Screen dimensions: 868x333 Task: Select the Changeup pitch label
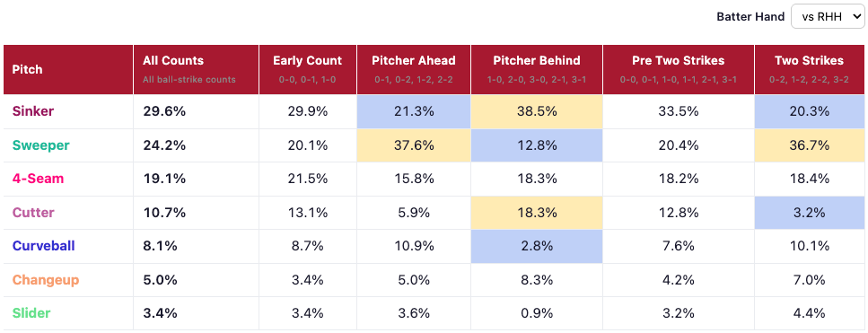tap(46, 280)
